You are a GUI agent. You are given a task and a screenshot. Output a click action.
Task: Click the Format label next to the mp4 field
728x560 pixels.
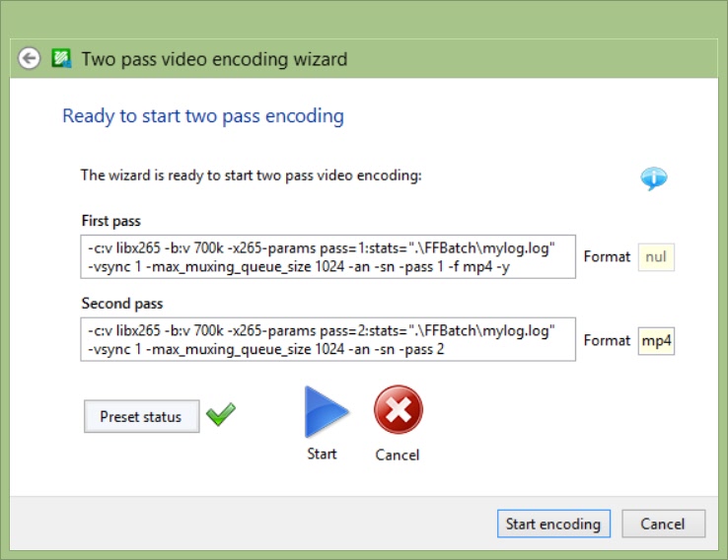point(607,340)
